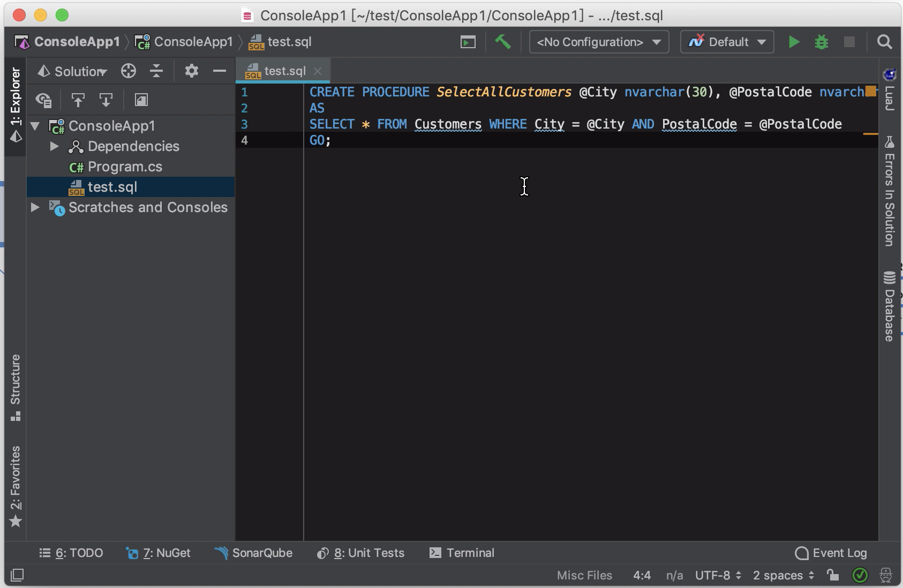Toggle the preview panel icon in explorer toolbar
Viewport: 903px width, 588px height.
141,100
